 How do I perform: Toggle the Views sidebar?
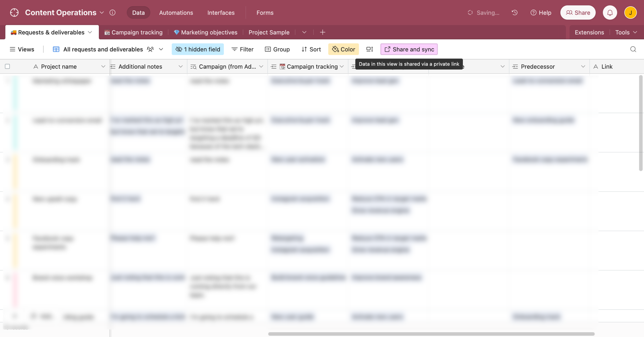click(22, 49)
